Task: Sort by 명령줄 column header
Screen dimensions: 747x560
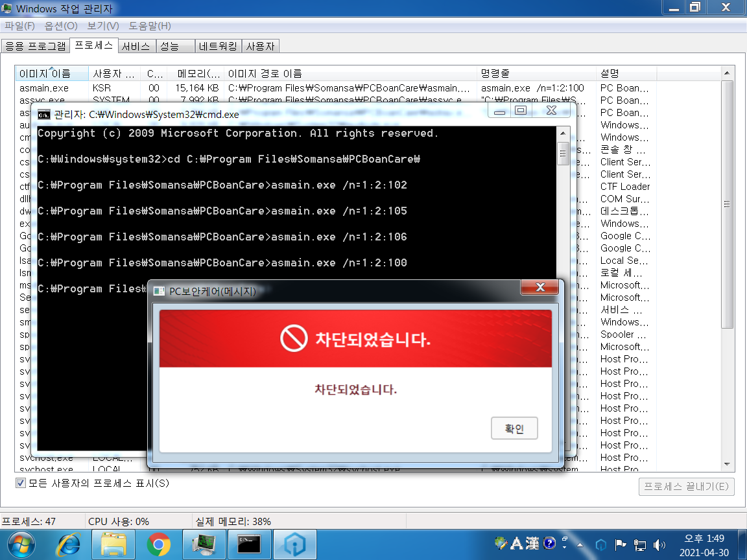Action: click(536, 73)
